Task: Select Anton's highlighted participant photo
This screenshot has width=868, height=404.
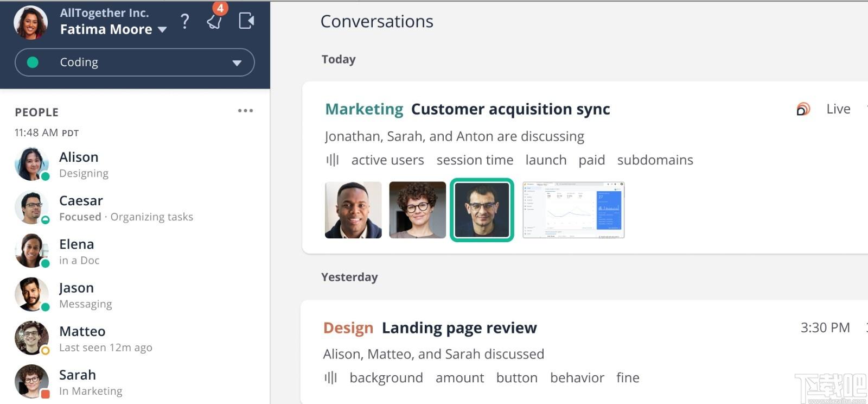Action: [x=482, y=210]
